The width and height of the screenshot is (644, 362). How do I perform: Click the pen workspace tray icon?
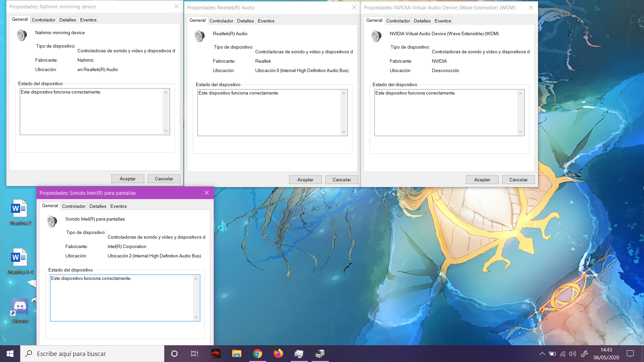(584, 354)
